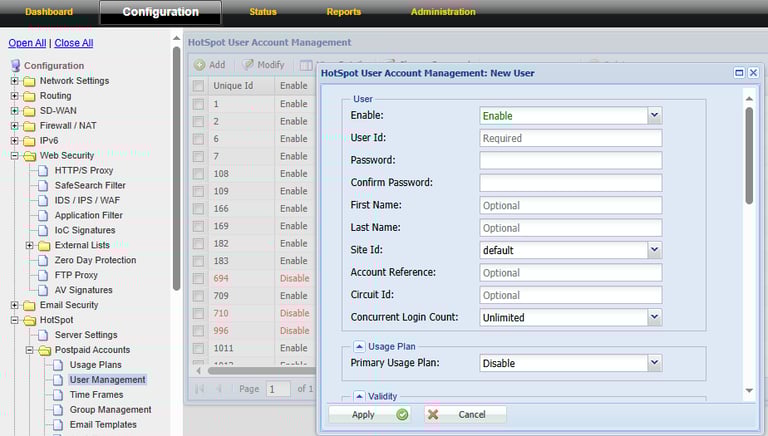Viewport: 768px width, 436px height.
Task: Check the box for Unique Id 6
Action: pos(198,139)
